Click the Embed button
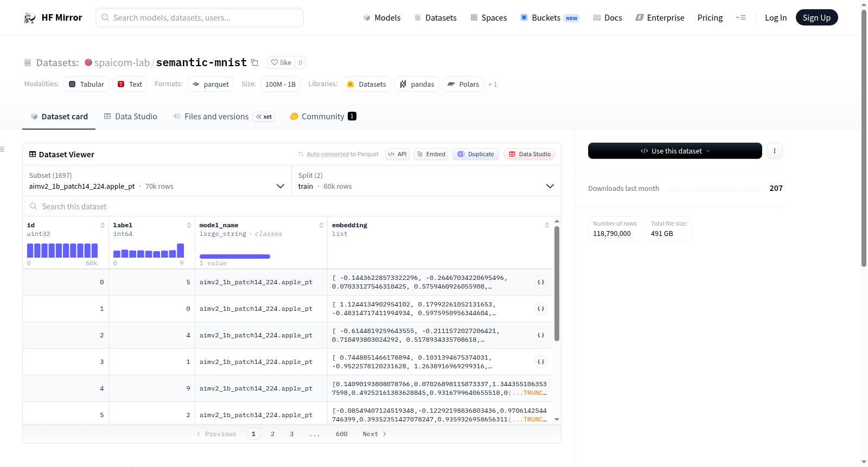Viewport: 868px width, 467px height. click(430, 154)
